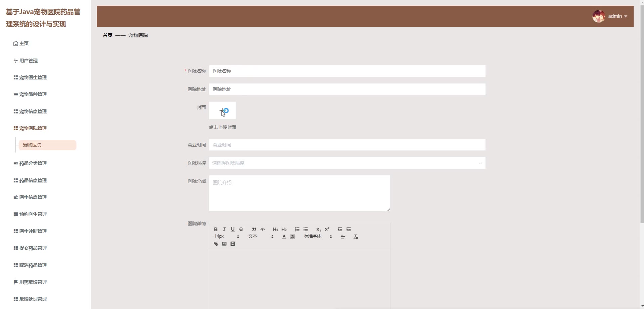Click the 营业时间 input field
The image size is (644, 309).
[347, 145]
